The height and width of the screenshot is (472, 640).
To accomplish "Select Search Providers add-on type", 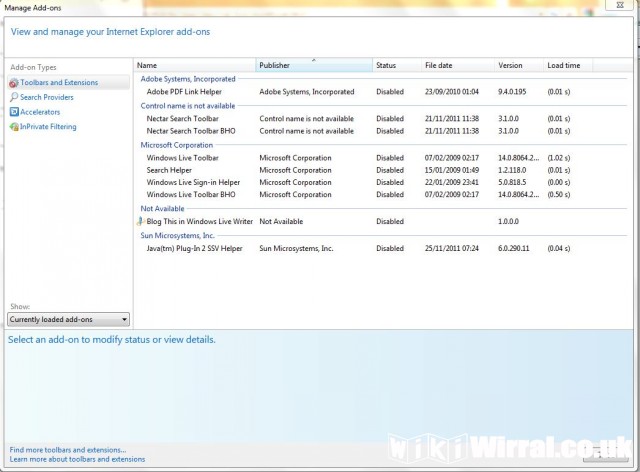I will click(47, 97).
